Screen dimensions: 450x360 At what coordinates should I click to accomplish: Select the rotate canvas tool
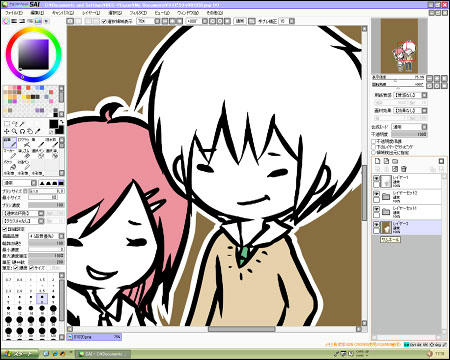22,131
